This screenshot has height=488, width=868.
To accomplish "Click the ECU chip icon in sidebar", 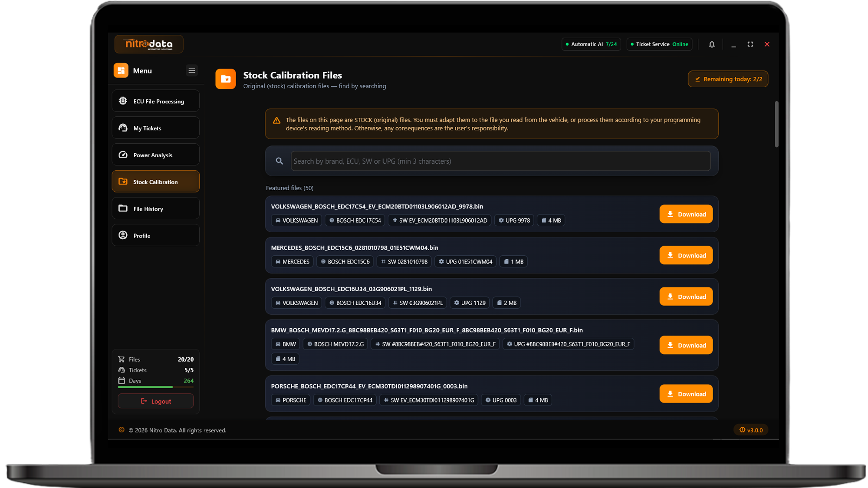I will (123, 101).
